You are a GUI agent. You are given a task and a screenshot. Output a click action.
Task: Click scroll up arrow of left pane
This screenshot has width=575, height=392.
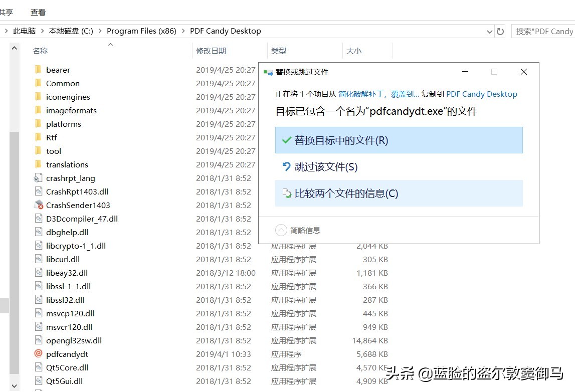click(15, 48)
